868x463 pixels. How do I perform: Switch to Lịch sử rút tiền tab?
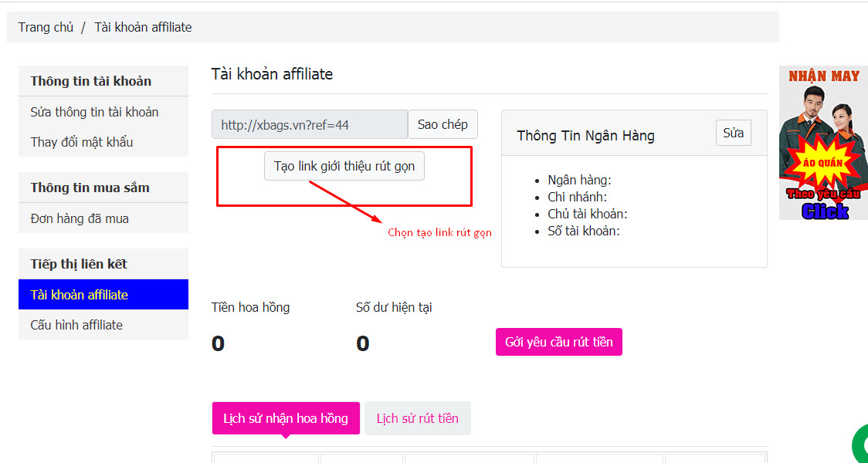click(x=418, y=418)
